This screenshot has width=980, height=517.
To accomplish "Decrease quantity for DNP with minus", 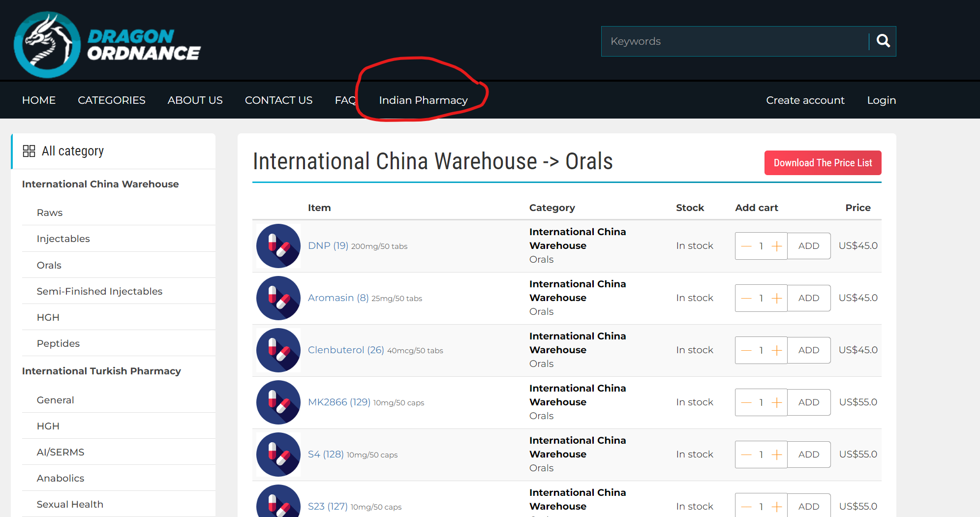I will [x=746, y=246].
